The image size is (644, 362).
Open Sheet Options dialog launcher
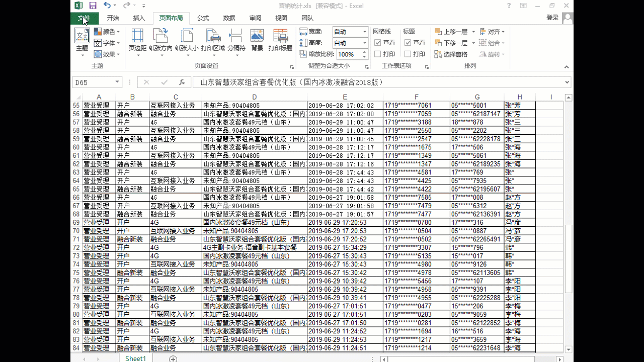point(427,67)
